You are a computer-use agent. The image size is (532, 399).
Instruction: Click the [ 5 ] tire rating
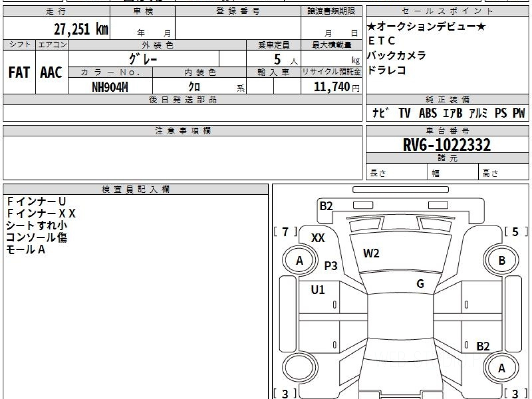click(x=516, y=231)
